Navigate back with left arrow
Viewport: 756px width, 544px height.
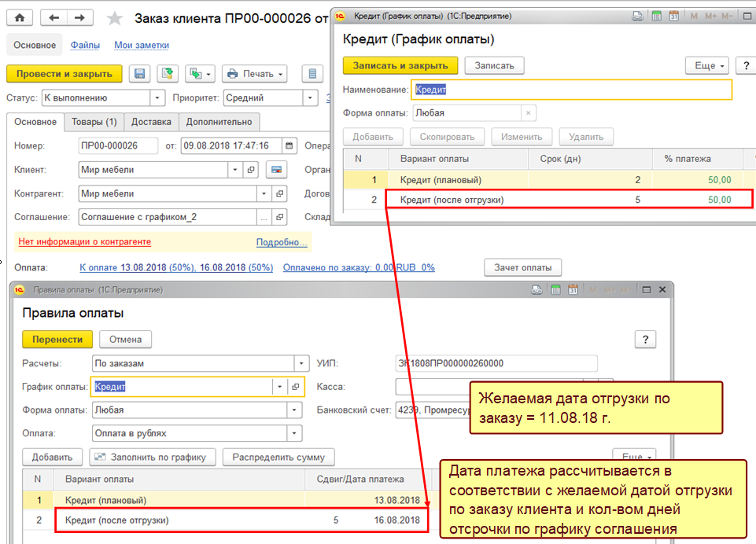[53, 18]
